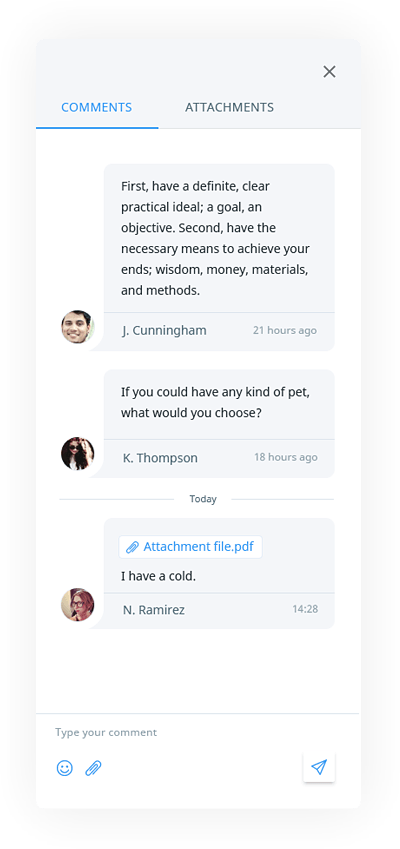Open N. Ramirez's avatar

point(78,605)
